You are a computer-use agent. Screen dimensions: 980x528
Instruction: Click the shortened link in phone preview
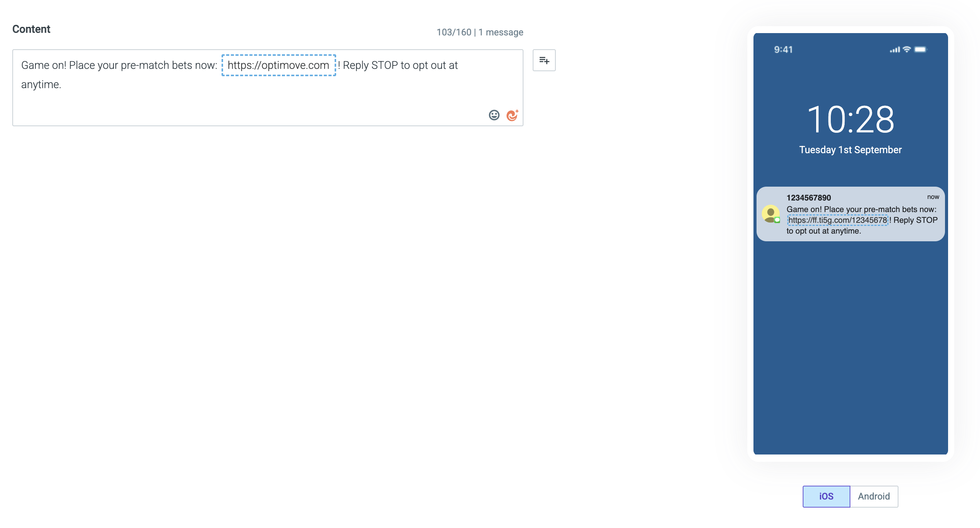[837, 220]
